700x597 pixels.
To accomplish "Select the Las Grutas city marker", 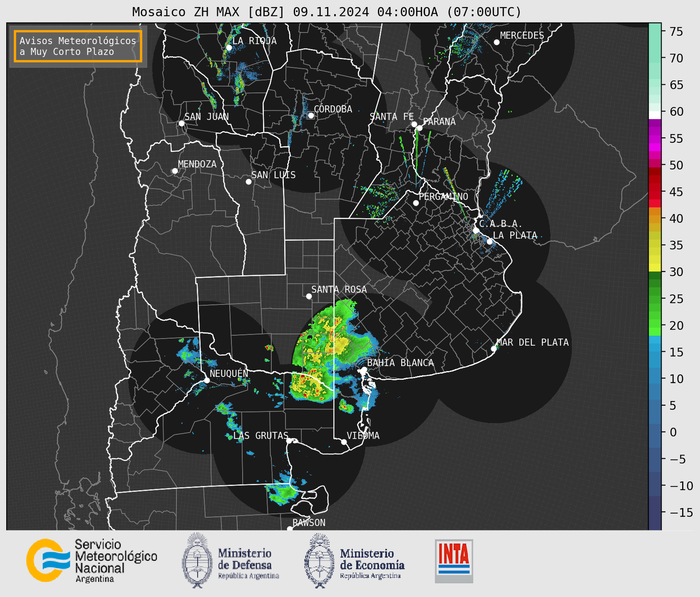I will (289, 441).
